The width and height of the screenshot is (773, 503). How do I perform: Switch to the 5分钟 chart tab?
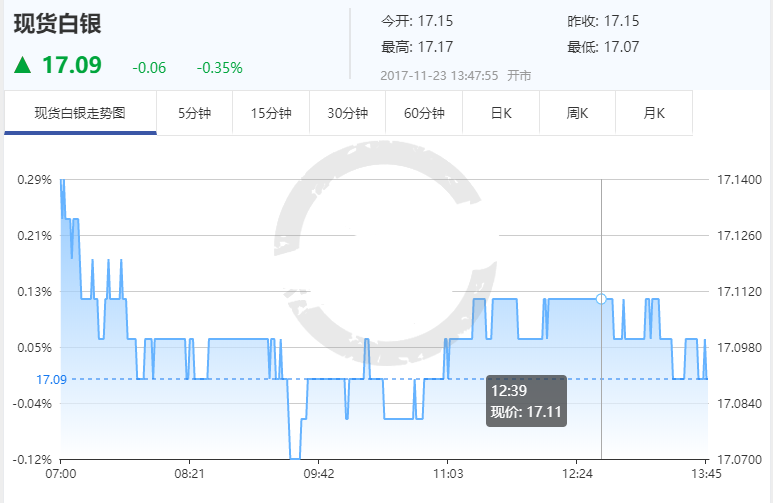195,113
